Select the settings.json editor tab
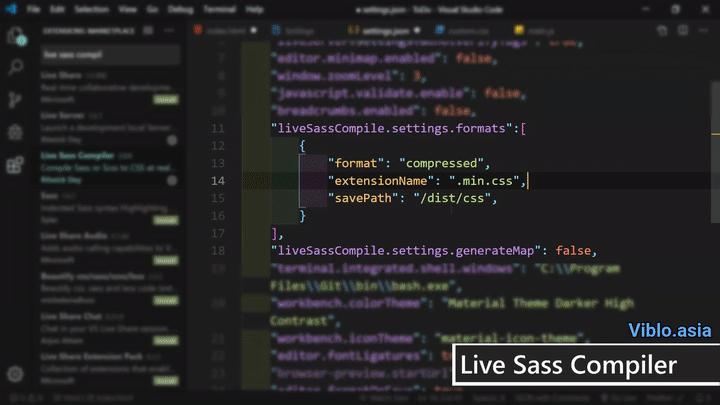The width and height of the screenshot is (720, 405). point(385,31)
